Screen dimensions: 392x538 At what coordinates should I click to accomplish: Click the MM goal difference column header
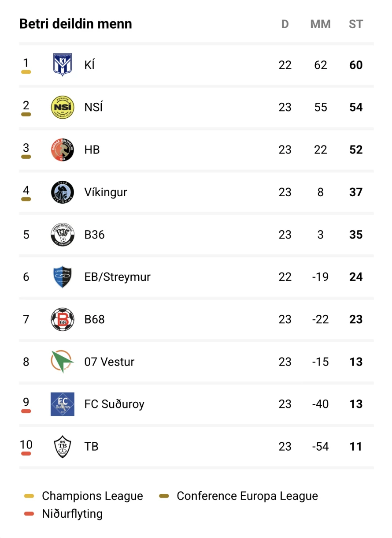[x=321, y=24]
